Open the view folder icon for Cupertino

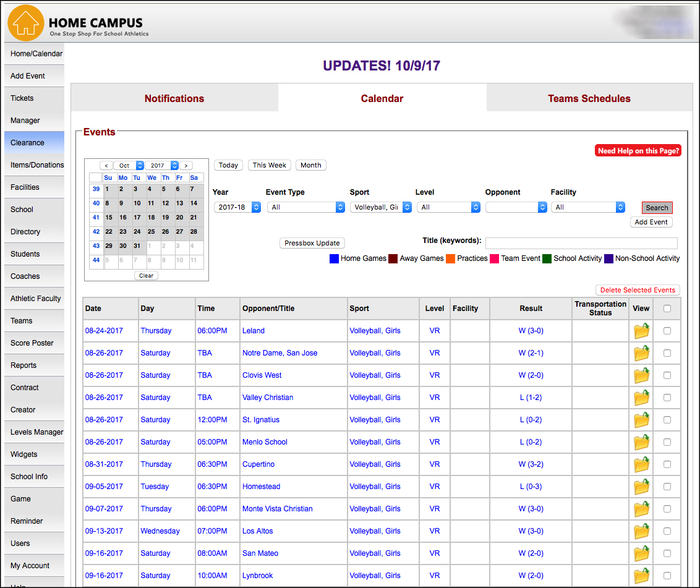641,464
